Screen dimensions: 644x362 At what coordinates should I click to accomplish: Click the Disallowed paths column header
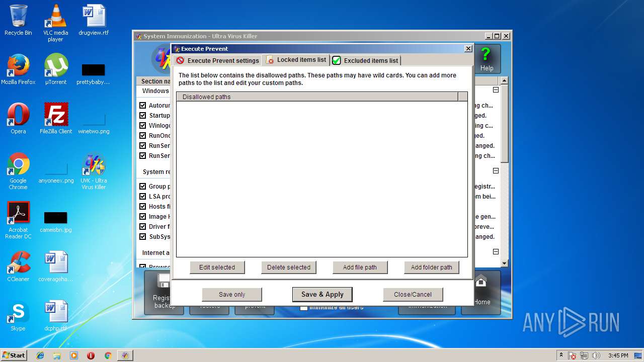tap(317, 97)
